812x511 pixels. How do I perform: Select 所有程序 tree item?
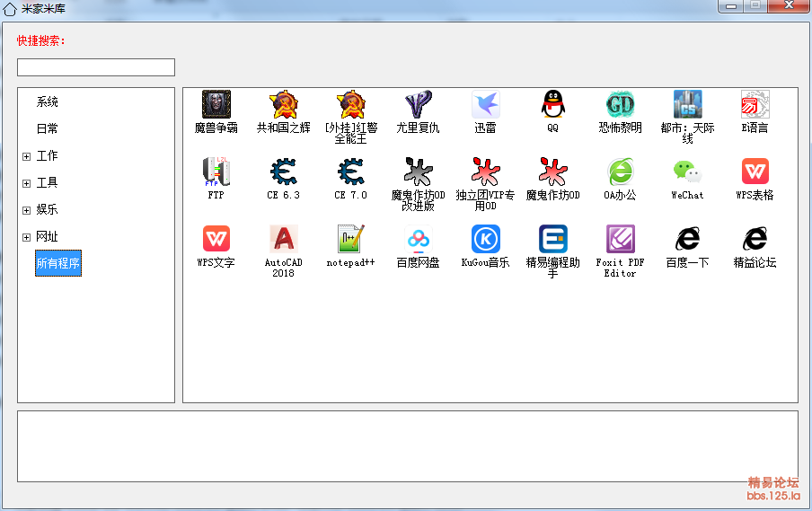click(x=58, y=263)
